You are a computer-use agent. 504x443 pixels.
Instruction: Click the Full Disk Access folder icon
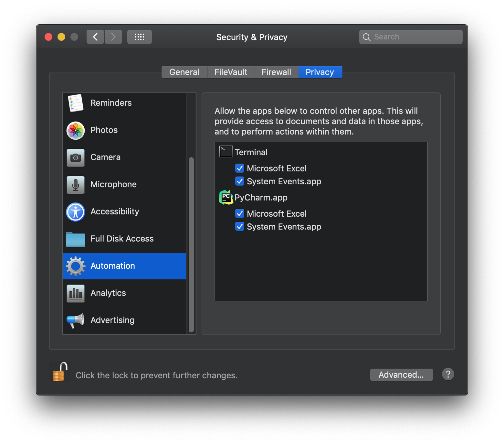pyautogui.click(x=76, y=239)
